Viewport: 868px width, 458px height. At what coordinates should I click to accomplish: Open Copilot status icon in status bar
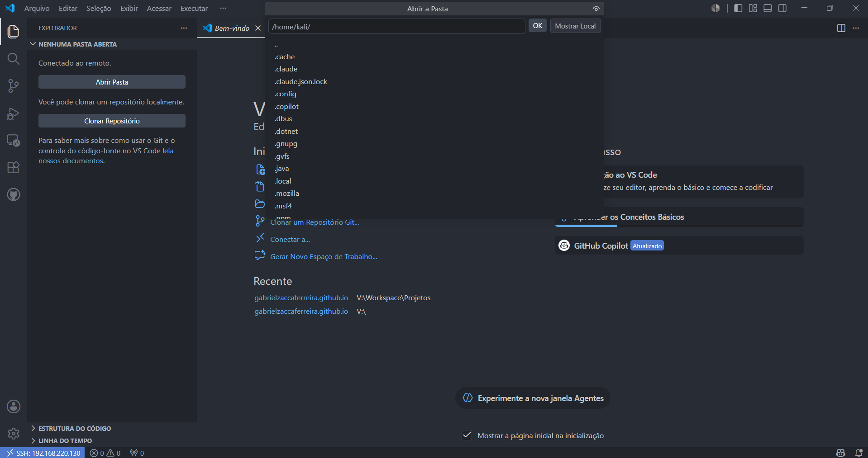point(841,453)
